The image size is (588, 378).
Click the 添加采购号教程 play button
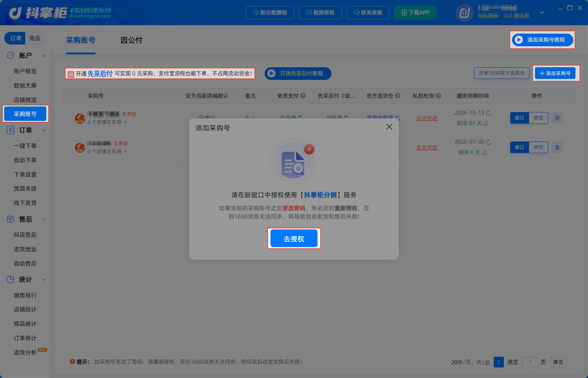542,40
